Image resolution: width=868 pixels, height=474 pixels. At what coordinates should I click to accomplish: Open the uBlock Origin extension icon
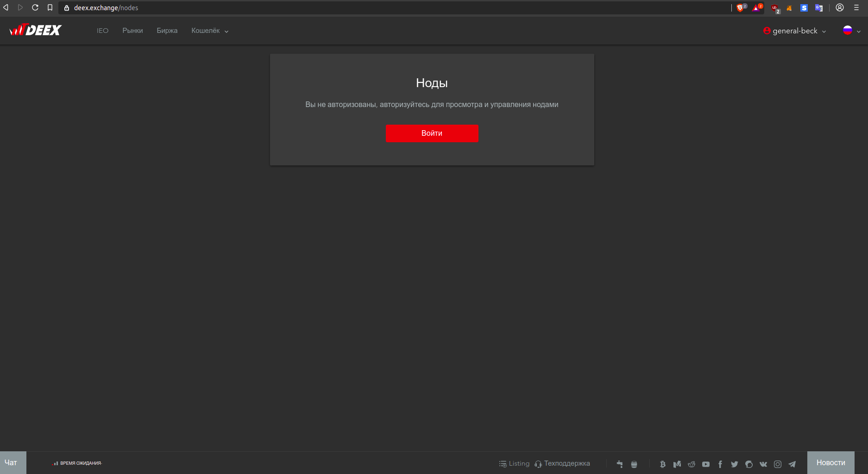[x=775, y=8]
